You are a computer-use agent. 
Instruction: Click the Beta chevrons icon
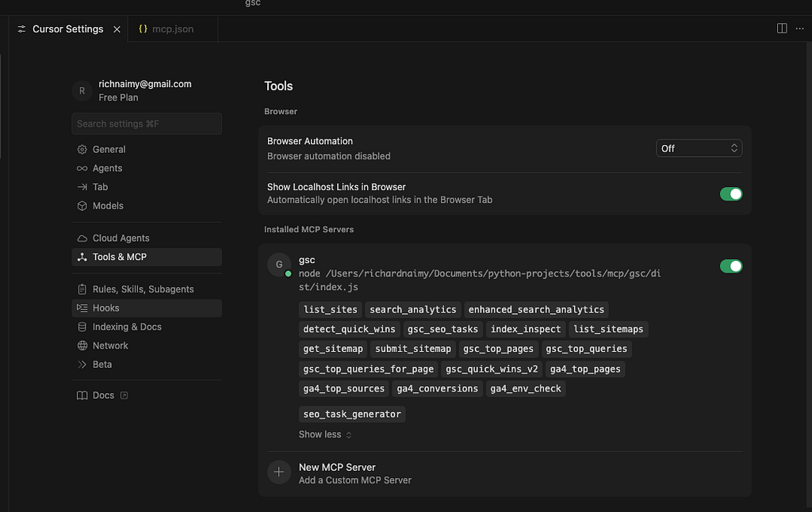click(x=82, y=365)
